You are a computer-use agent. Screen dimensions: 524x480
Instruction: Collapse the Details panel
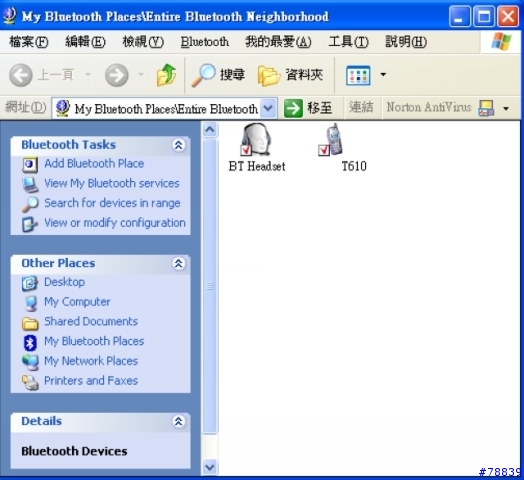click(x=178, y=421)
